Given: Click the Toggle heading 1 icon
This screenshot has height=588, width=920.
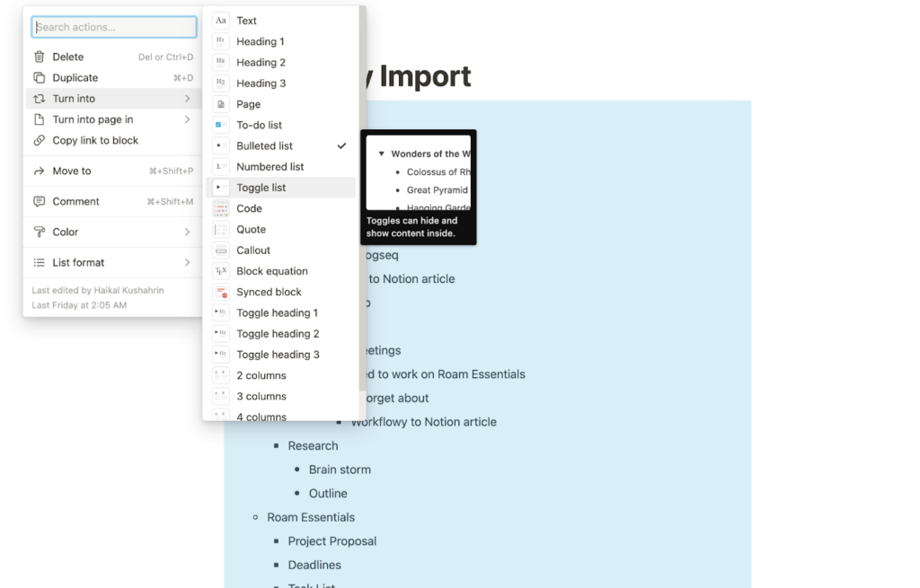Looking at the screenshot, I should click(x=221, y=312).
